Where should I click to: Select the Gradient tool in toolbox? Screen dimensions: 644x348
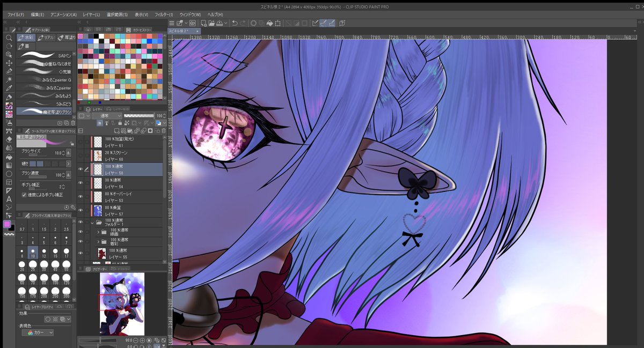9,165
